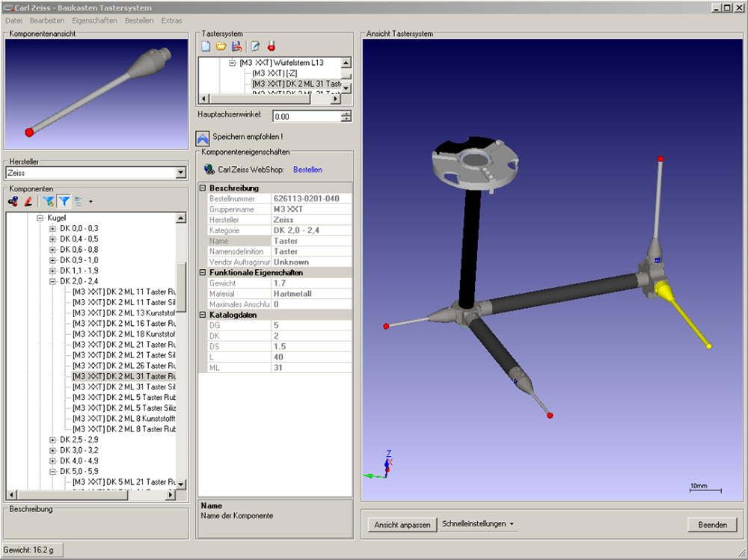Collapse the Würfelstern L13 node in Tastersystem tree
Image resolution: width=748 pixels, height=560 pixels.
(233, 63)
